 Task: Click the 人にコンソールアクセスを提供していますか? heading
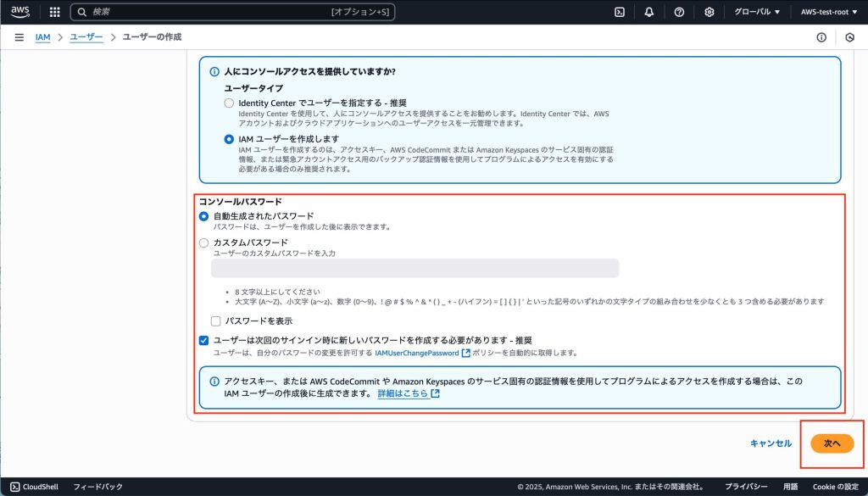pyautogui.click(x=310, y=72)
